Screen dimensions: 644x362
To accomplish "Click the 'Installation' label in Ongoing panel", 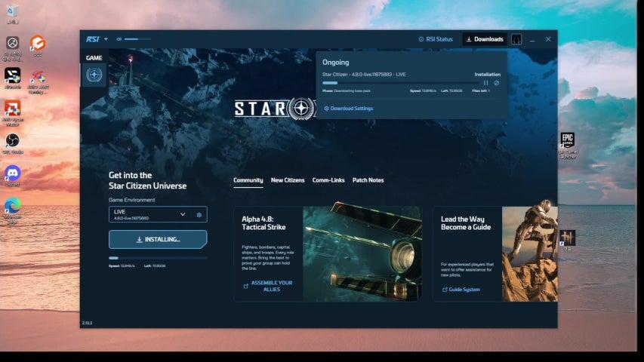I will (x=488, y=75).
